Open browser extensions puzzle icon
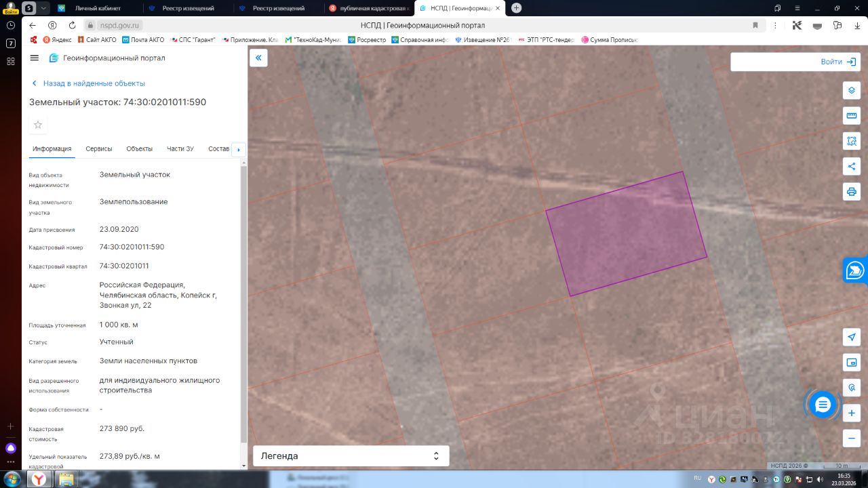 click(x=837, y=25)
